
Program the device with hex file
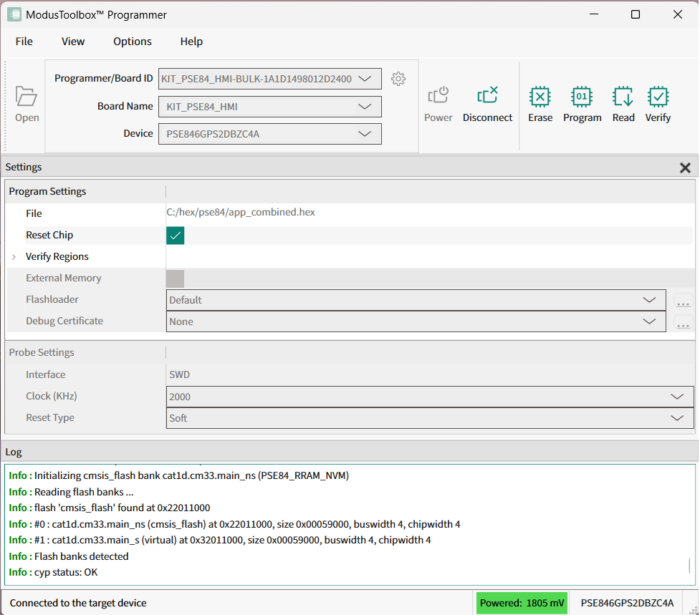click(582, 105)
